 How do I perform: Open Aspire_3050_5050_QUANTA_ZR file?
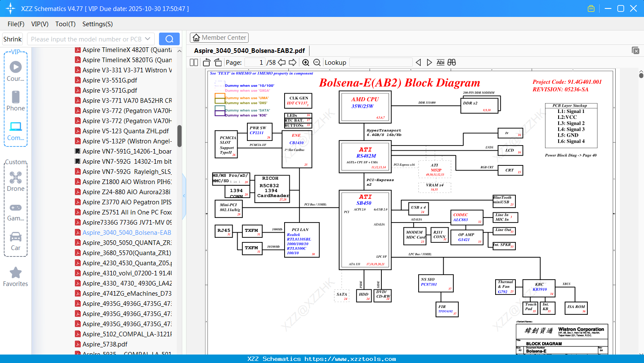click(123, 243)
